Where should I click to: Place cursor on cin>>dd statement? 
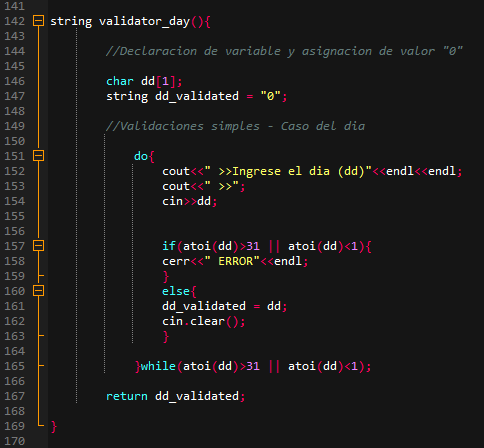[x=189, y=201]
